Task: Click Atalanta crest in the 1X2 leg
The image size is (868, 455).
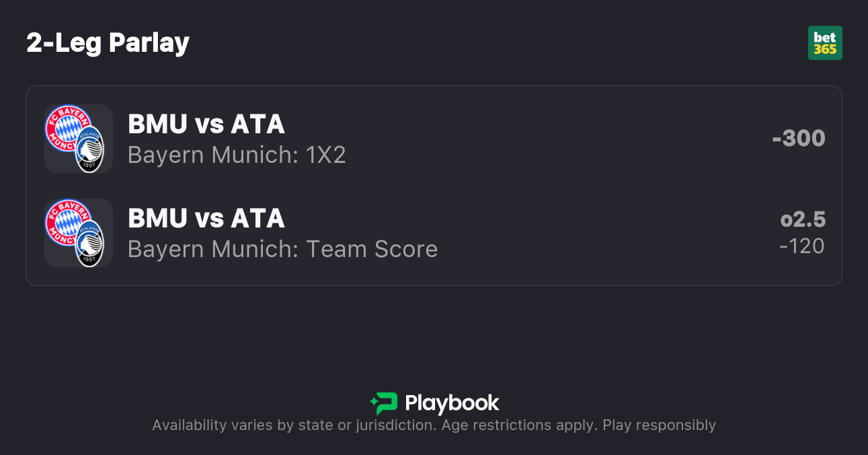Action: (x=89, y=149)
